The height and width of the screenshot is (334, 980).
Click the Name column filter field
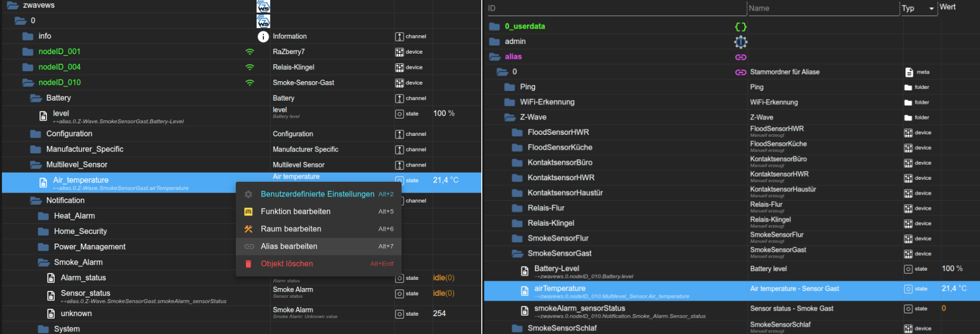(822, 8)
